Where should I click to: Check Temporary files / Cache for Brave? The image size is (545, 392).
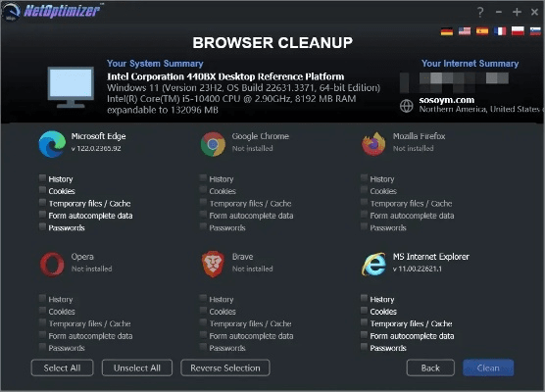[203, 322]
